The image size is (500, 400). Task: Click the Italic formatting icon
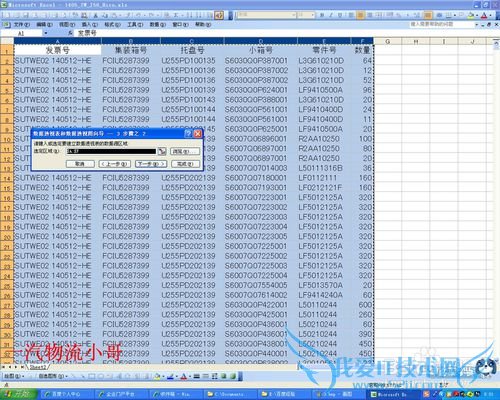pyautogui.click(x=331, y=15)
